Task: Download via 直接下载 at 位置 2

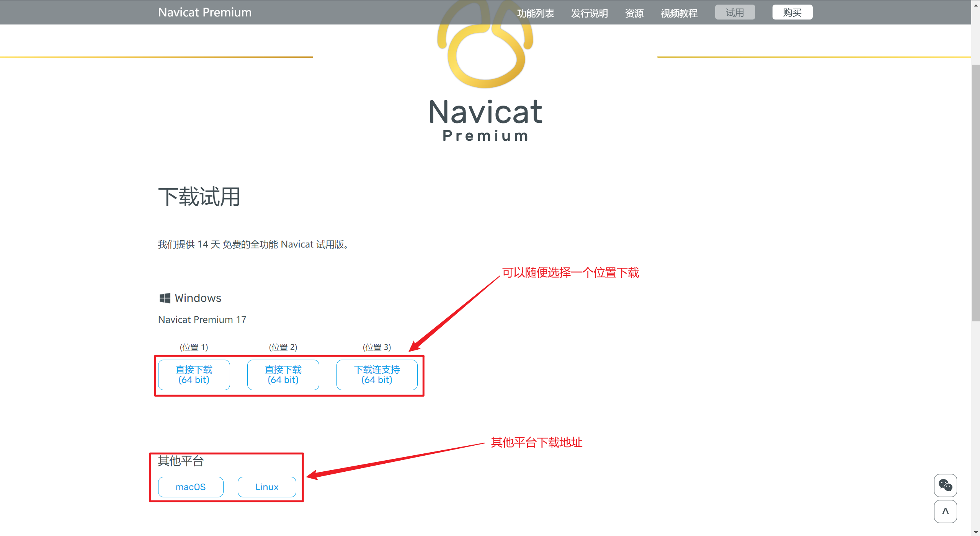Action: 283,375
